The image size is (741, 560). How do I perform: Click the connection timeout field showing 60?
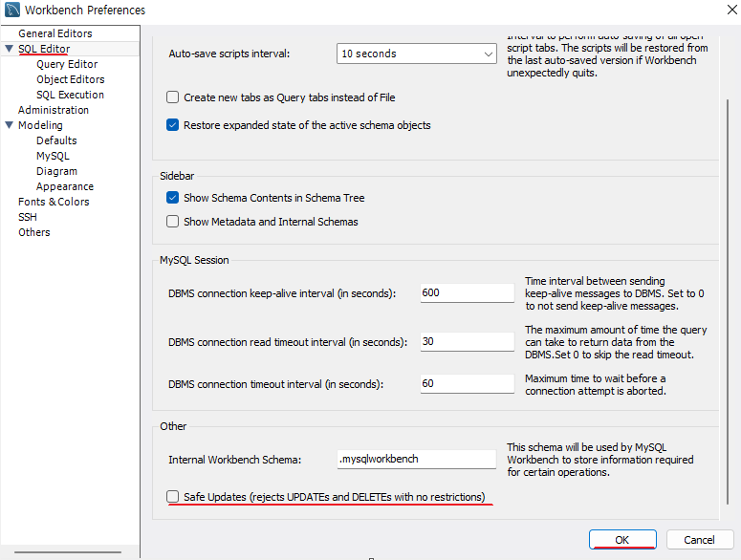point(467,383)
